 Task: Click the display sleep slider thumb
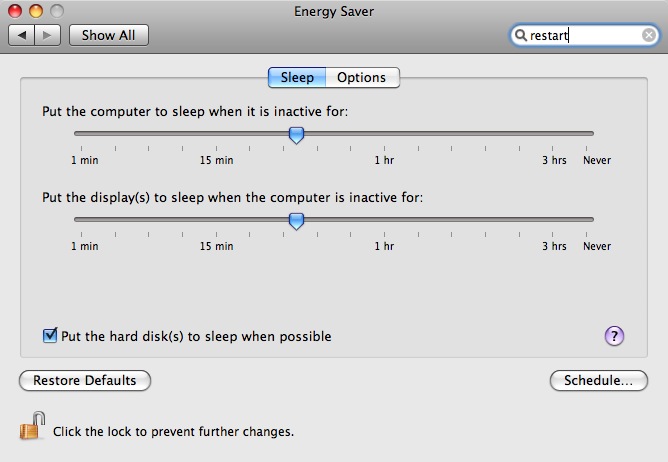click(x=297, y=222)
